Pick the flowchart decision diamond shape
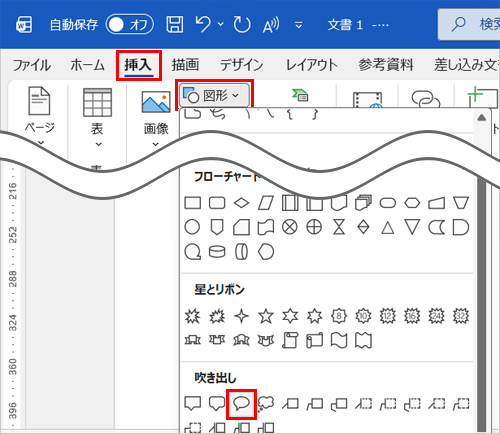 (x=241, y=203)
